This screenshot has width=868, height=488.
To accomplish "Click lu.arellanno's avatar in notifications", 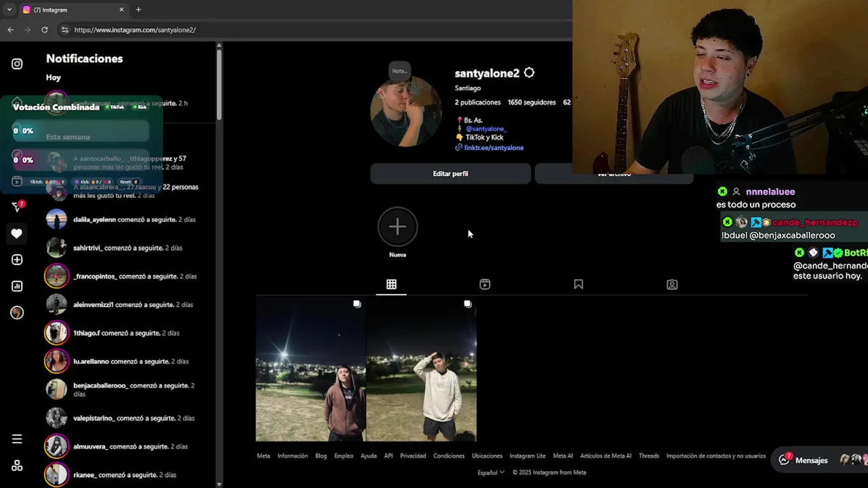I will (57, 361).
